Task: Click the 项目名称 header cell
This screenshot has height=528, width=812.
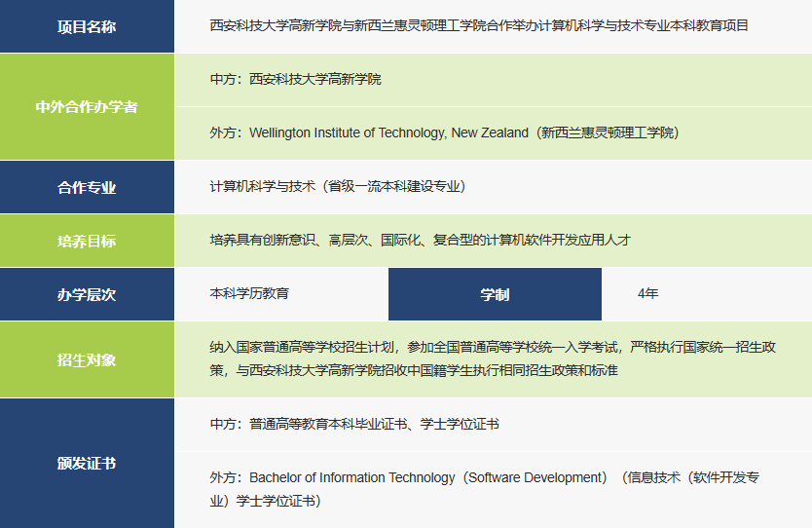Action: point(87,26)
